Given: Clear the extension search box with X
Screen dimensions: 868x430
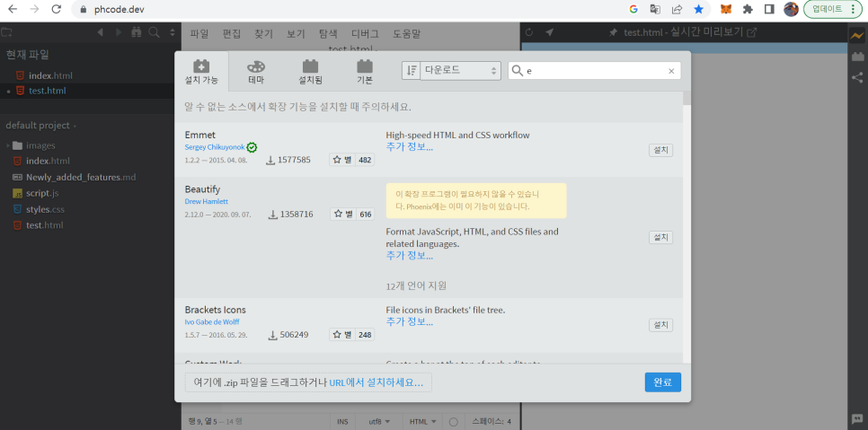Looking at the screenshot, I should (x=671, y=71).
